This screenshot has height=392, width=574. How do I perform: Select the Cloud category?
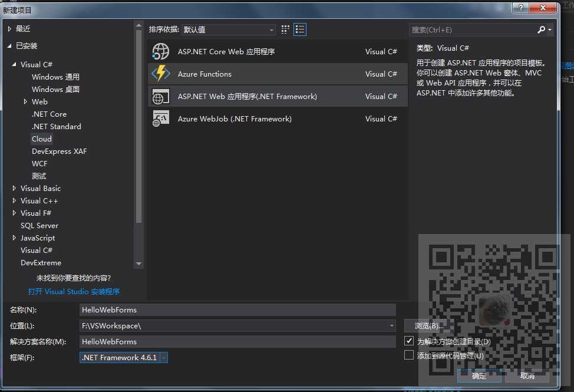pos(42,139)
